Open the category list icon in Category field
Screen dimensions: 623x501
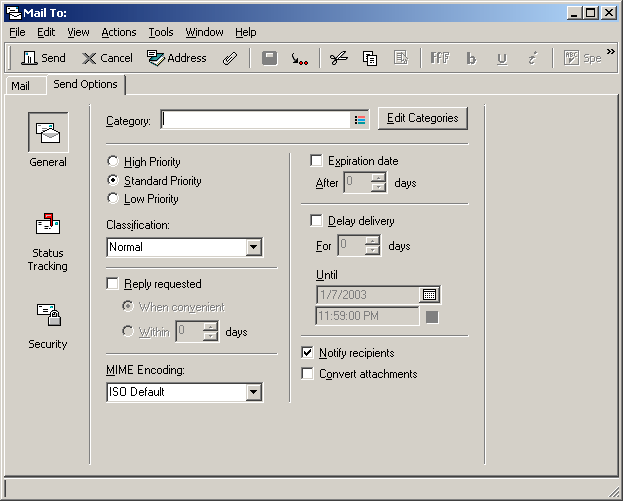pos(360,120)
